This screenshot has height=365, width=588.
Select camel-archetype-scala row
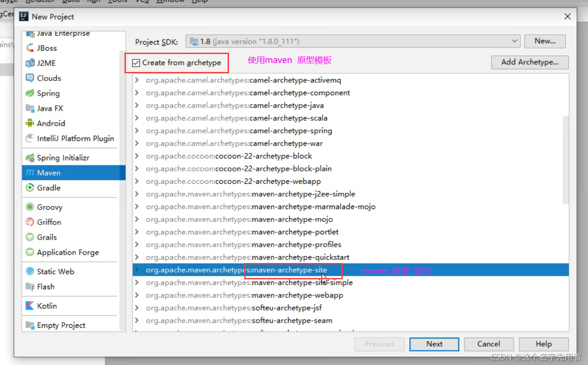pos(350,118)
